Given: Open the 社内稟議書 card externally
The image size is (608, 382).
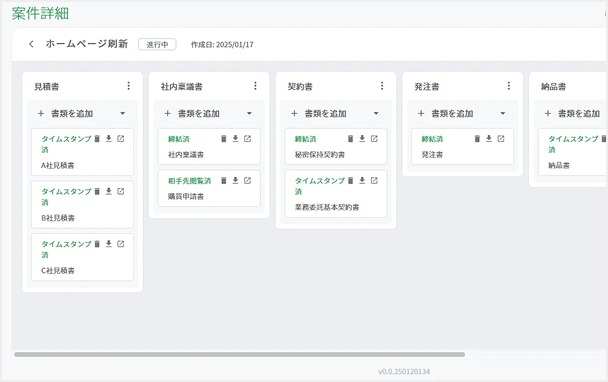Looking at the screenshot, I should tap(247, 138).
